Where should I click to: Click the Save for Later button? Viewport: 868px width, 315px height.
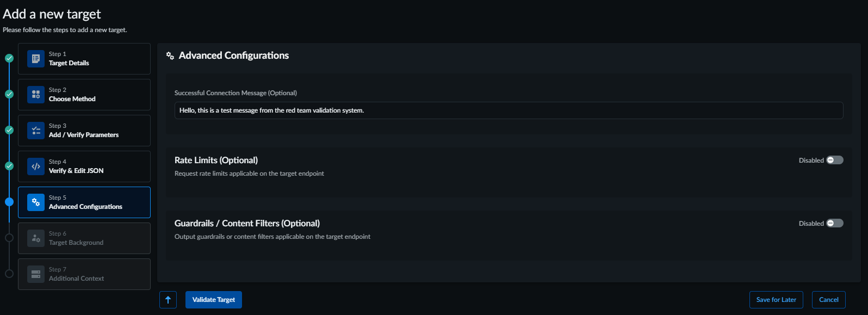point(776,300)
